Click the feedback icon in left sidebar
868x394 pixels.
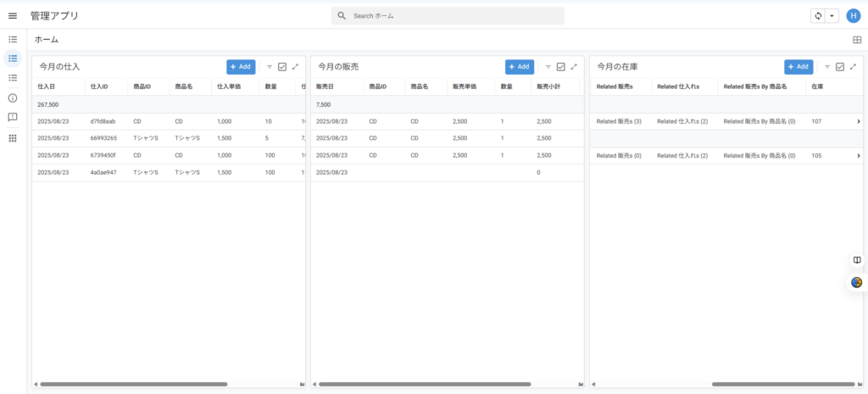[x=13, y=117]
